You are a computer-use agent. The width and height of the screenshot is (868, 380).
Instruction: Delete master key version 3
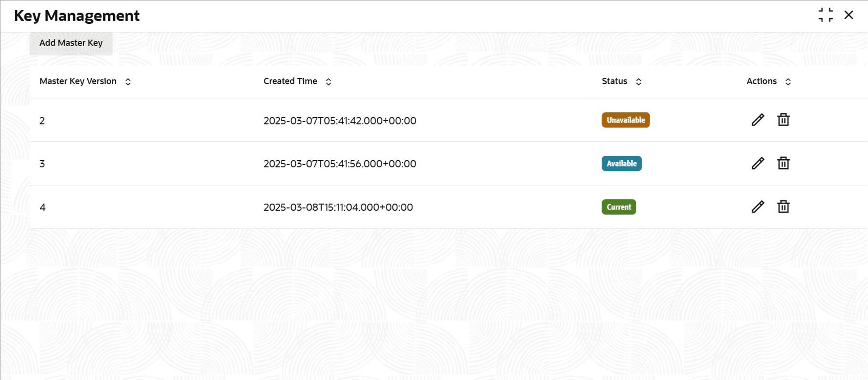point(783,163)
